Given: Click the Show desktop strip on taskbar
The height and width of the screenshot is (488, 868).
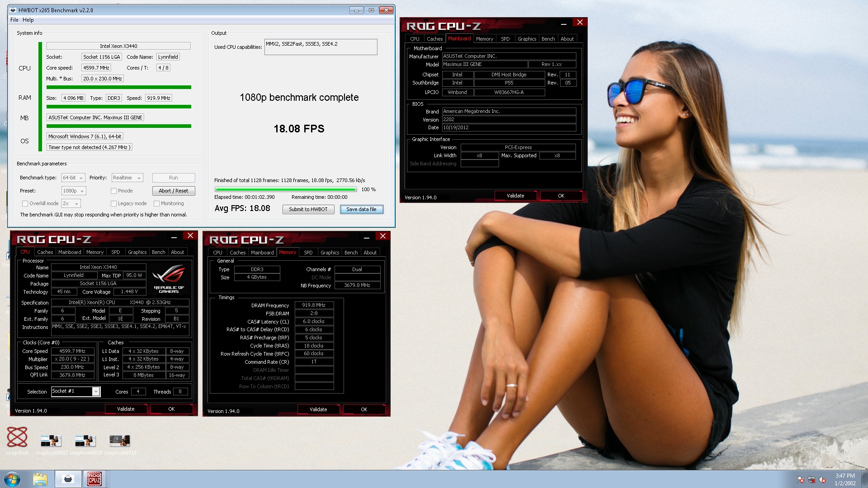Looking at the screenshot, I should point(865,479).
